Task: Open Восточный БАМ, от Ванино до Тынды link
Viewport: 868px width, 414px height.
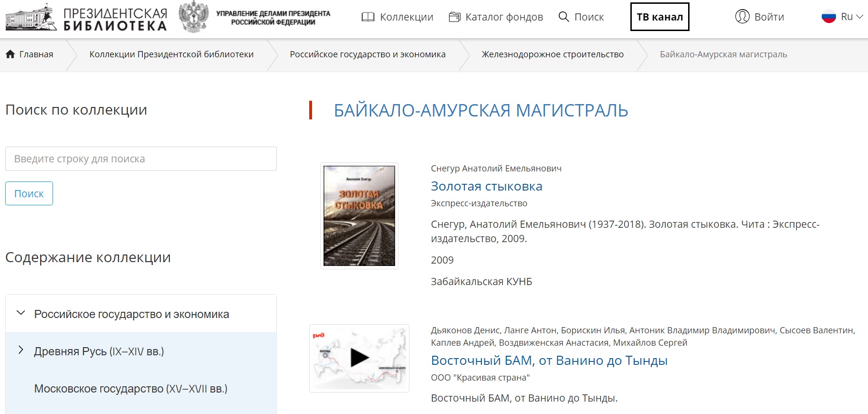Action: pos(549,361)
